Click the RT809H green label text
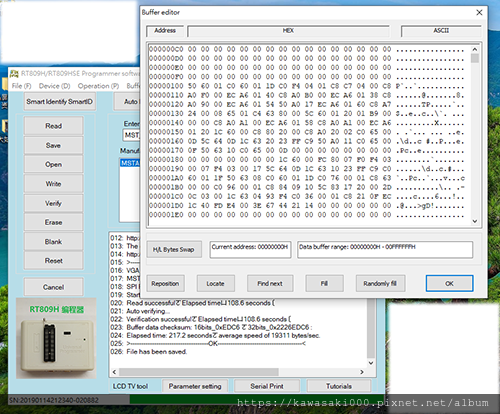The height and width of the screenshot is (414, 500). [x=57, y=309]
